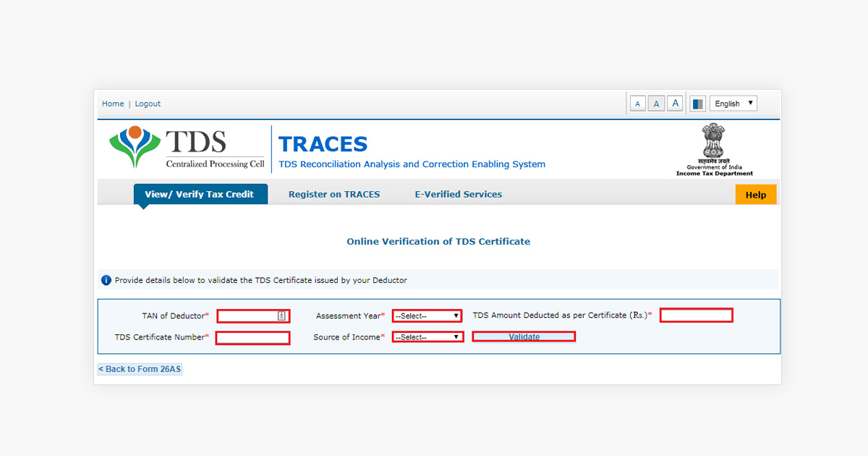Select the largest font size A button

tap(675, 104)
